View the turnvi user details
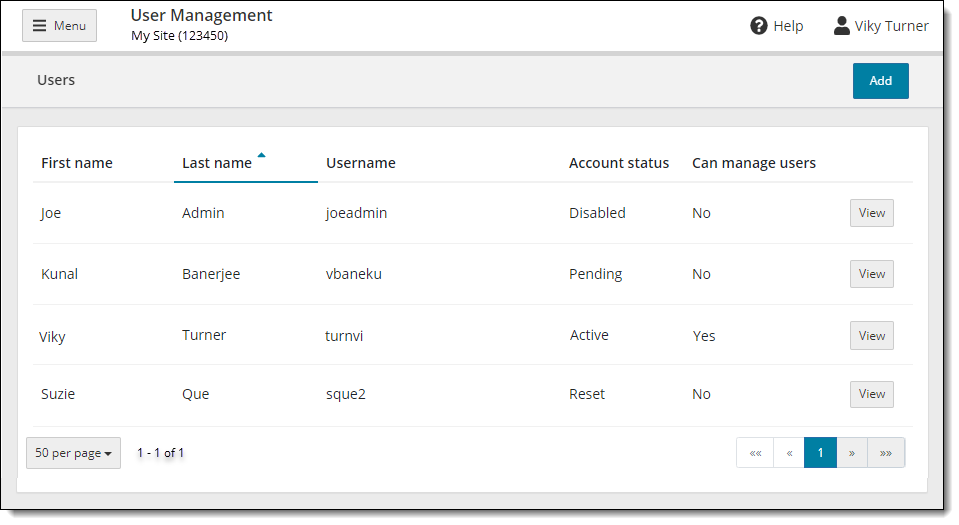Screen dimensions: 959x525 pos(872,335)
